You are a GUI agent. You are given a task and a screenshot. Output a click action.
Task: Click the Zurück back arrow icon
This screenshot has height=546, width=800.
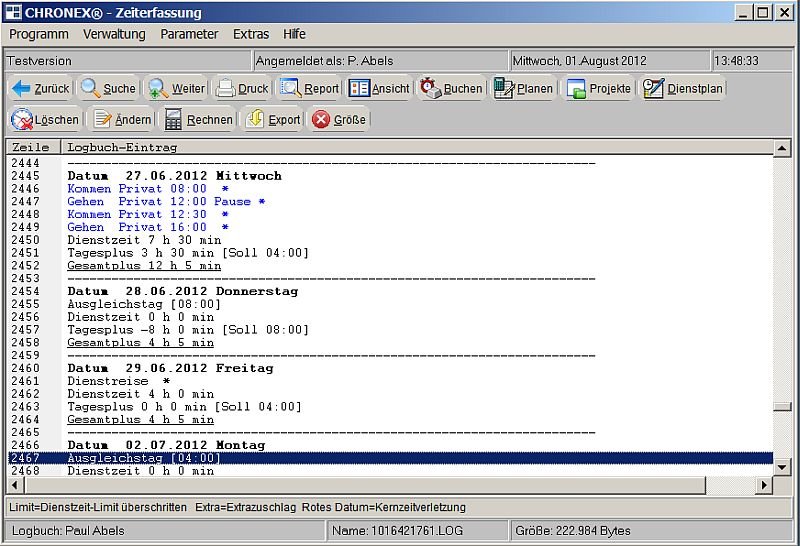coord(21,88)
